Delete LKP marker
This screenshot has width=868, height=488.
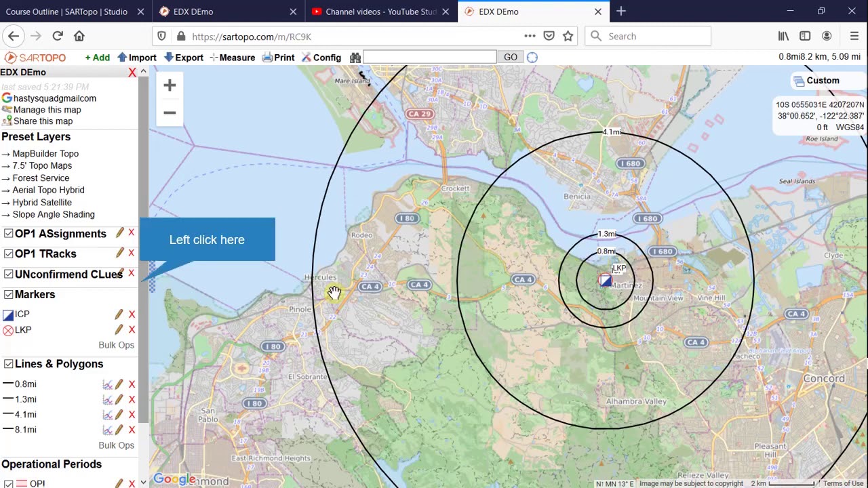tap(132, 330)
